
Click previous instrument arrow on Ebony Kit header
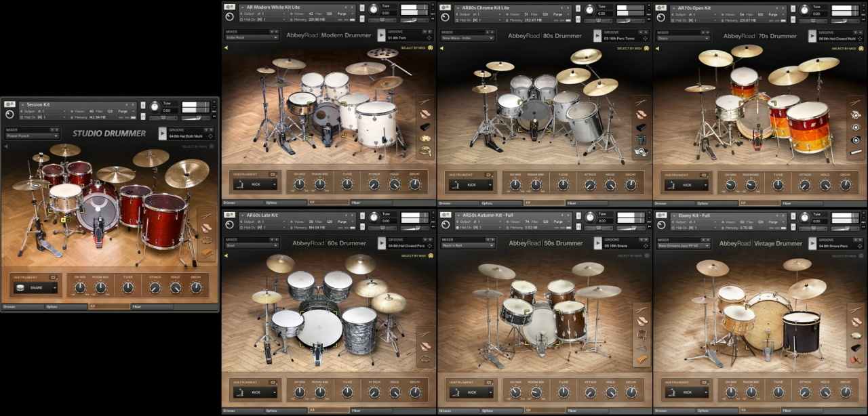tap(778, 215)
